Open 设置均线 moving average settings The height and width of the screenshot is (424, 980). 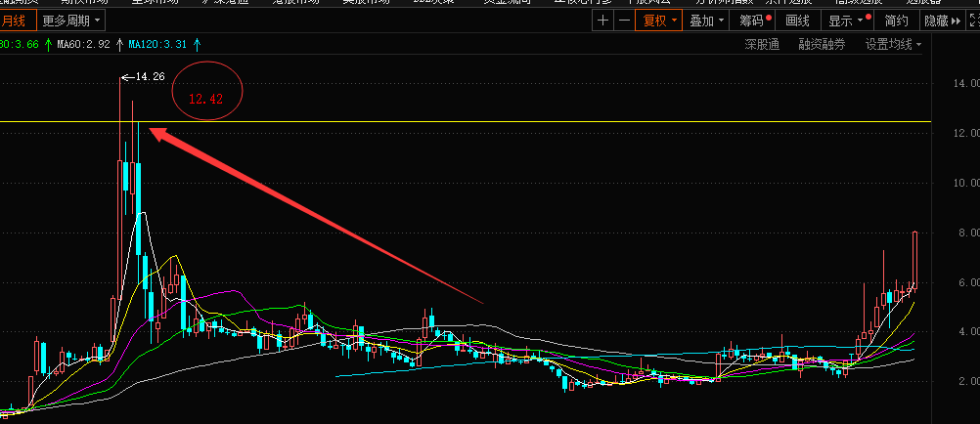click(x=893, y=44)
